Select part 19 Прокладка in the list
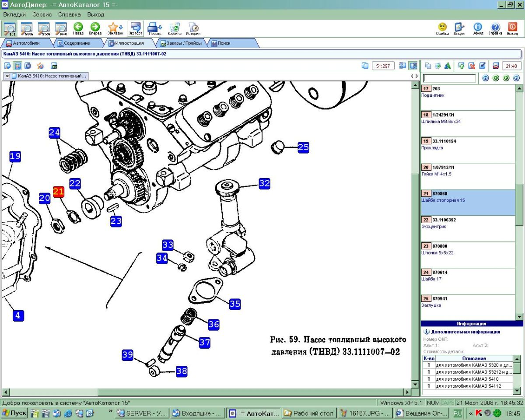The image size is (525, 420). click(468, 150)
